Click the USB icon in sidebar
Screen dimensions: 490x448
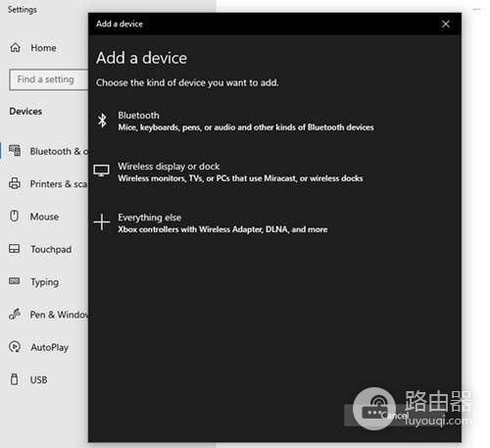tap(15, 379)
